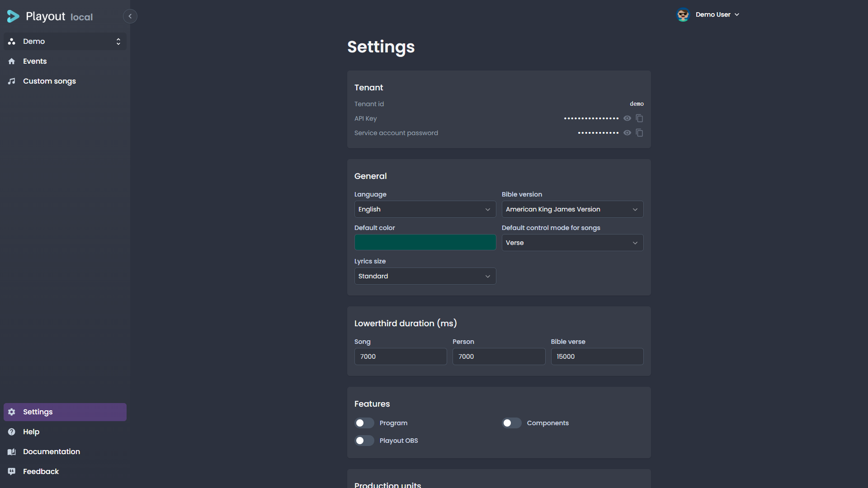Screen dimensions: 868x488
Task: Reveal the API Key with eye icon
Action: click(627, 118)
